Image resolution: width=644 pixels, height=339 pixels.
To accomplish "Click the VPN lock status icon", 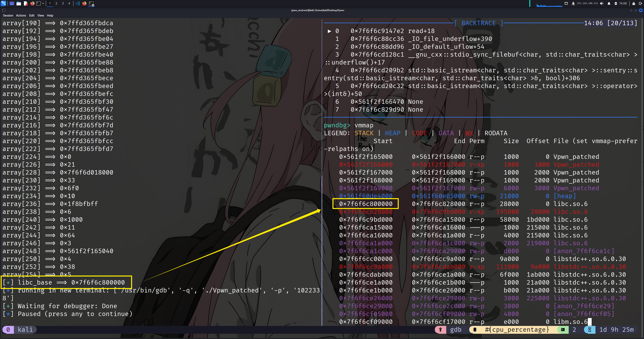I will 573,3.
